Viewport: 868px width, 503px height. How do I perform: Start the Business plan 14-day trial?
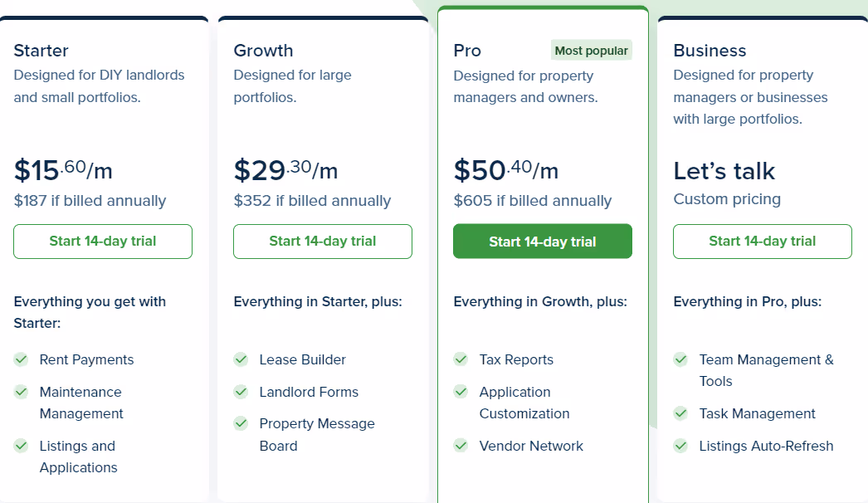[763, 242]
